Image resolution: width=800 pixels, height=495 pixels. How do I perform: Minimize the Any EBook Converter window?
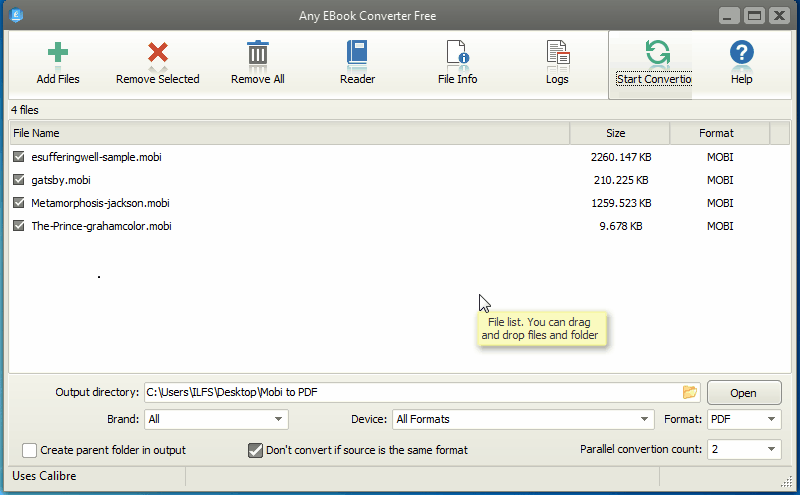pyautogui.click(x=729, y=16)
